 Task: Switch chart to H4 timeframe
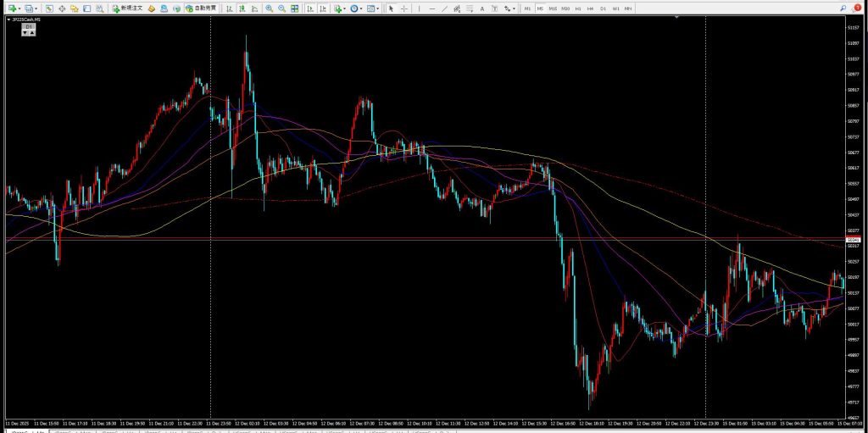coord(591,8)
